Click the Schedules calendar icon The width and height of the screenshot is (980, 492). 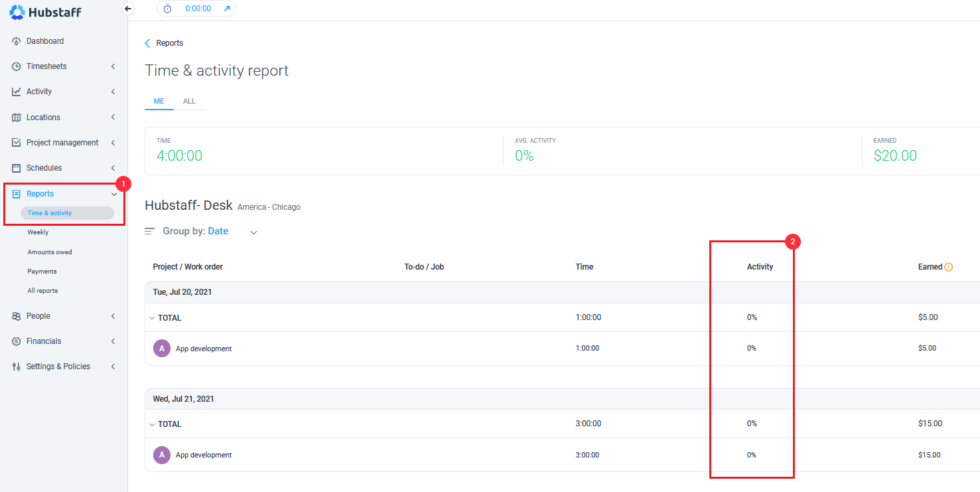click(x=17, y=168)
